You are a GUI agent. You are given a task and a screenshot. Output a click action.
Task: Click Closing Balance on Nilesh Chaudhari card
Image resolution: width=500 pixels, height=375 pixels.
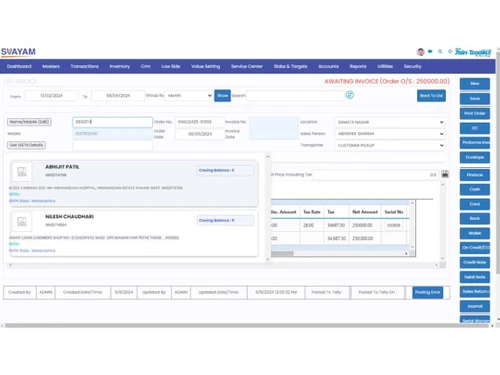pos(225,220)
